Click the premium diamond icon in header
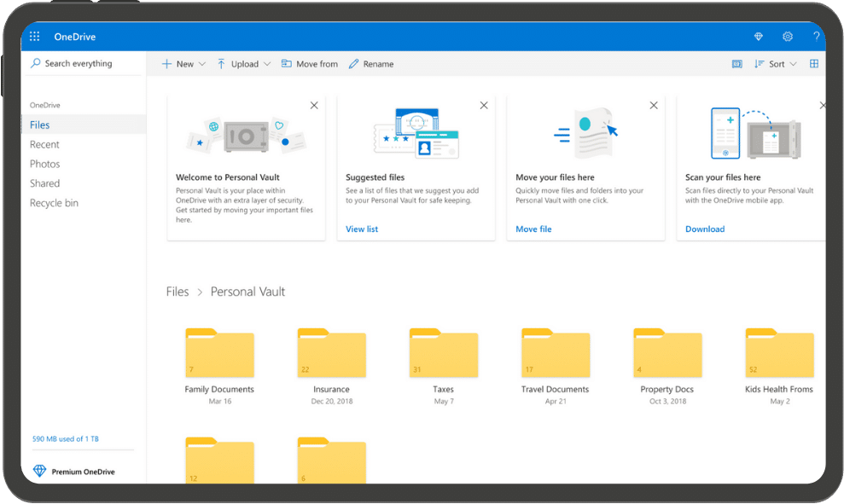844x504 pixels. coord(759,37)
